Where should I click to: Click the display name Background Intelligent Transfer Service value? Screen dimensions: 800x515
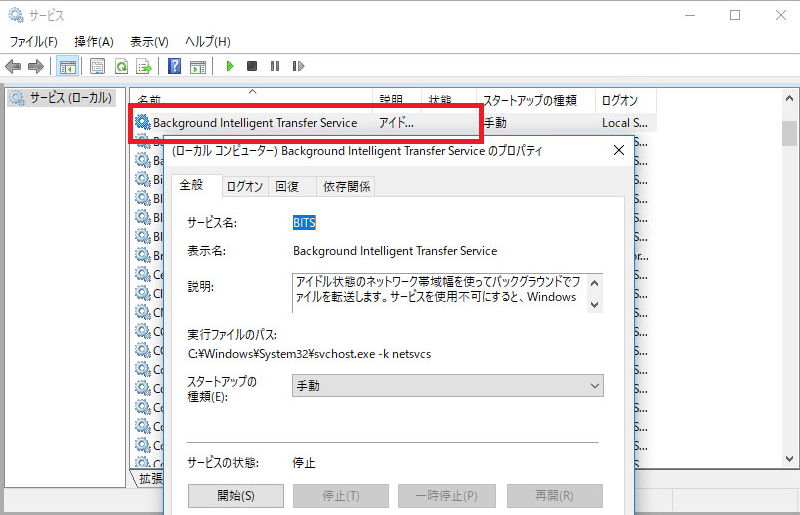point(395,251)
